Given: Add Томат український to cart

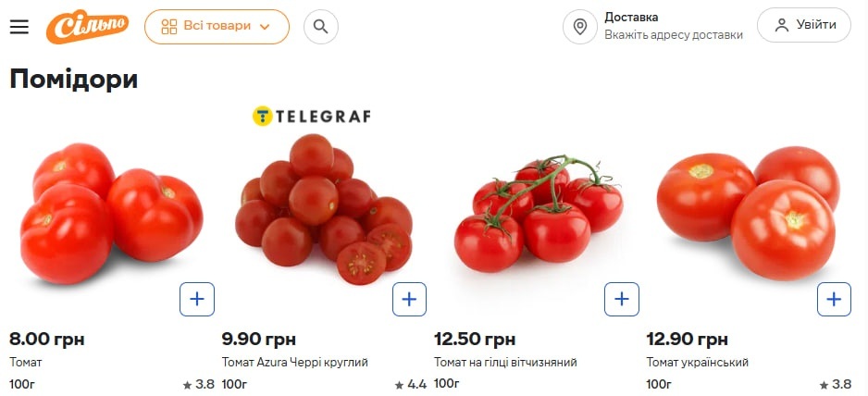Looking at the screenshot, I should [x=834, y=299].
